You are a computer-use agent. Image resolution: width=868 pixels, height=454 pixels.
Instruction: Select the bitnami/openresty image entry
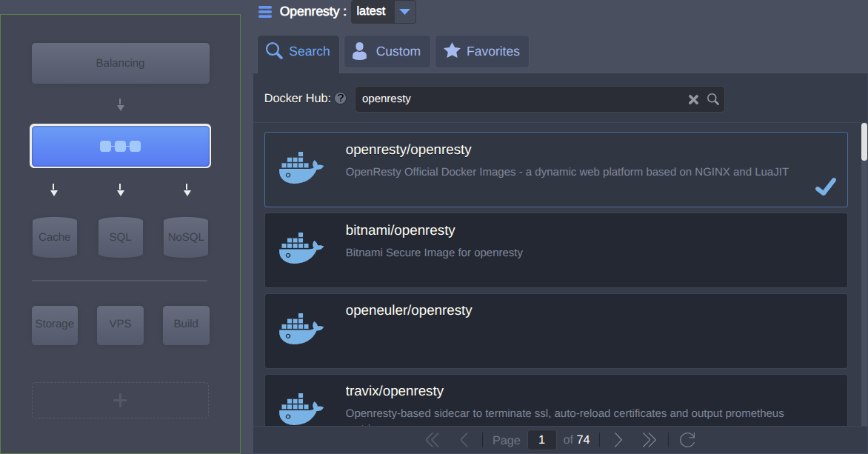click(x=556, y=250)
